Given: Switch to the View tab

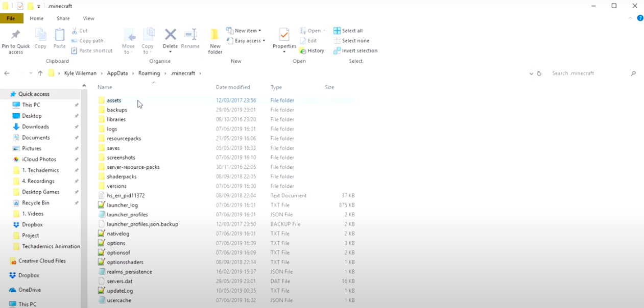Looking at the screenshot, I should 88,18.
